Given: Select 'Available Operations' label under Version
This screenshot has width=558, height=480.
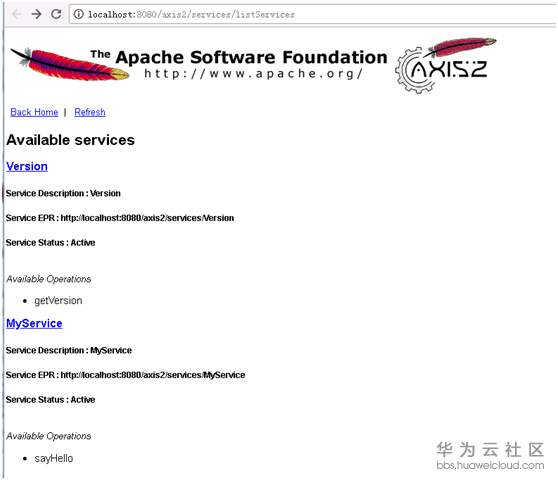Looking at the screenshot, I should 49,279.
